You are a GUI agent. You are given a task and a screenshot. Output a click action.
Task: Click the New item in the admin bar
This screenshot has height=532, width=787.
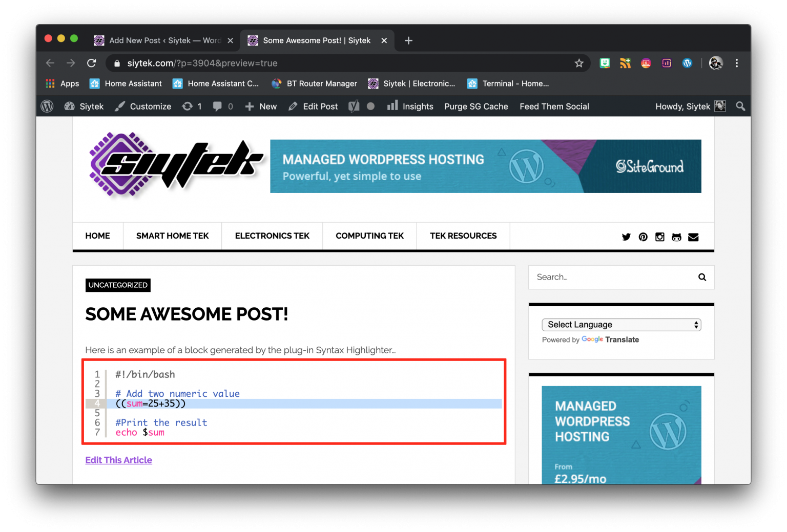(x=261, y=106)
